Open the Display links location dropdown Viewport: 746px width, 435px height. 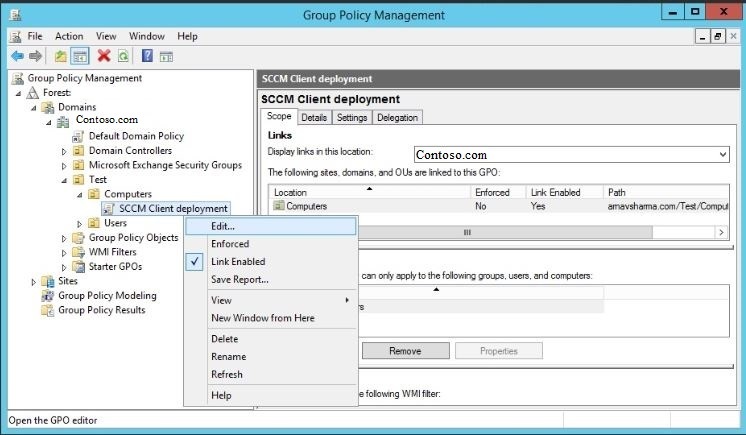723,155
